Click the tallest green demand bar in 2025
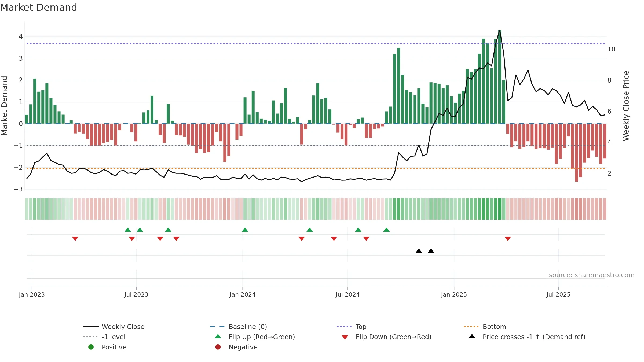 [x=500, y=77]
